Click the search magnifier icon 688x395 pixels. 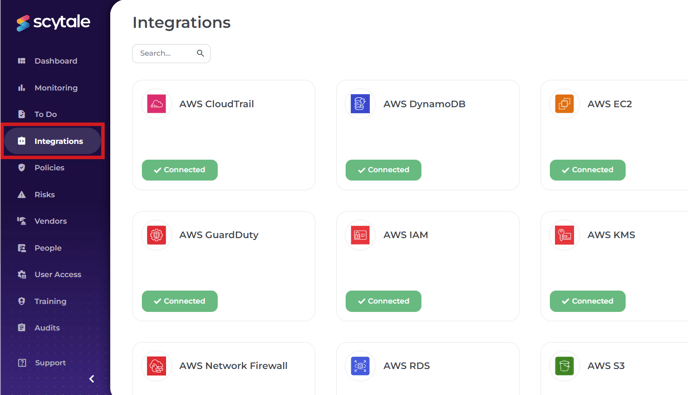point(200,53)
